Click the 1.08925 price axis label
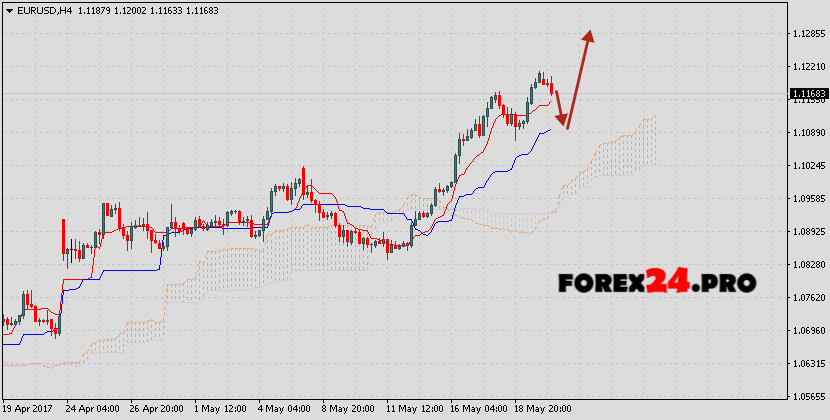Viewport: 830px width, 420px height. (807, 232)
